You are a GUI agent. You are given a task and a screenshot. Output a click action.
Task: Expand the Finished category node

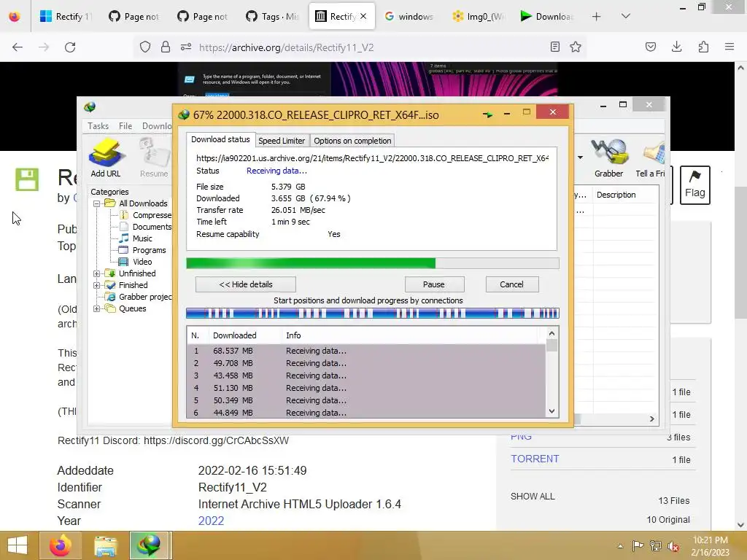pos(97,286)
